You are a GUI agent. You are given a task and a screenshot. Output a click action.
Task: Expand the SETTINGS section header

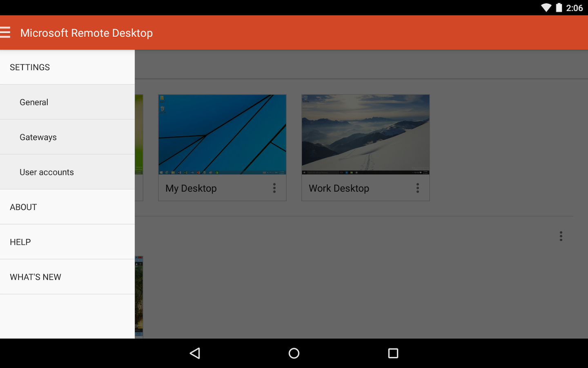29,67
